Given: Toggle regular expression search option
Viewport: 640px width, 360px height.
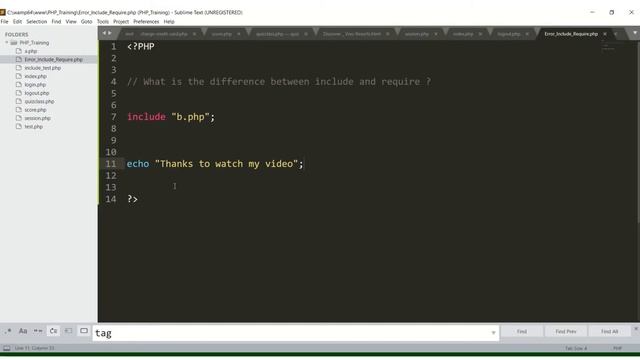Looking at the screenshot, I should [8, 331].
